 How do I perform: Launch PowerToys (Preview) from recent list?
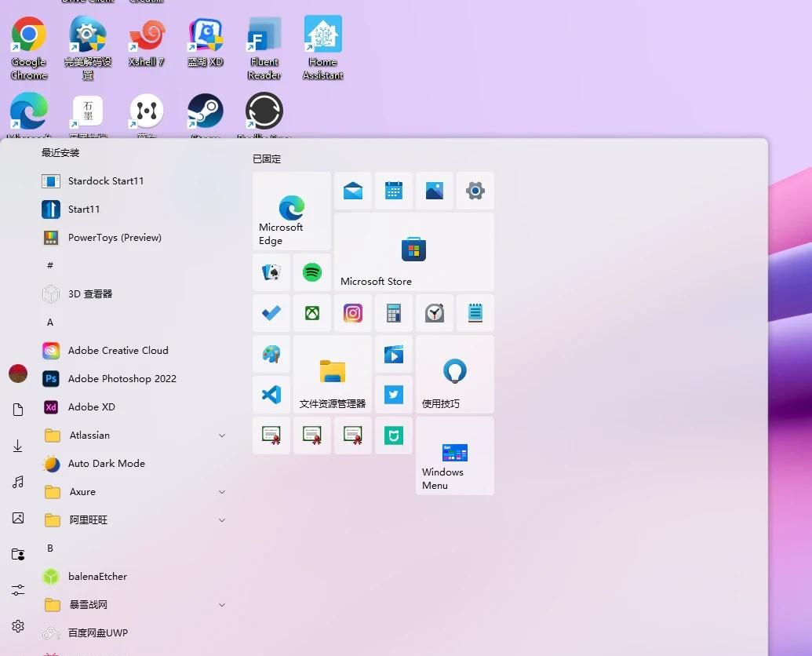(114, 238)
